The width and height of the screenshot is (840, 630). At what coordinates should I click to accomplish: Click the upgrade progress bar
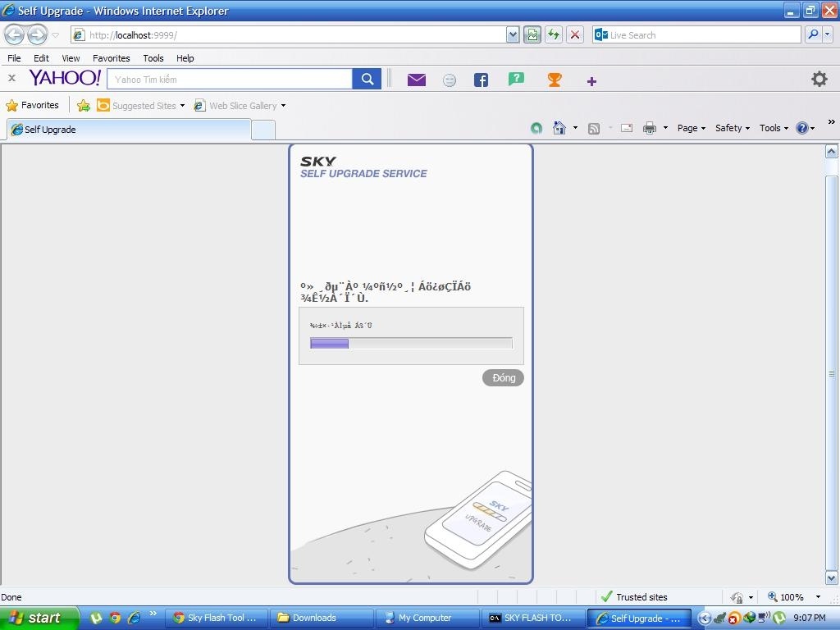[411, 344]
